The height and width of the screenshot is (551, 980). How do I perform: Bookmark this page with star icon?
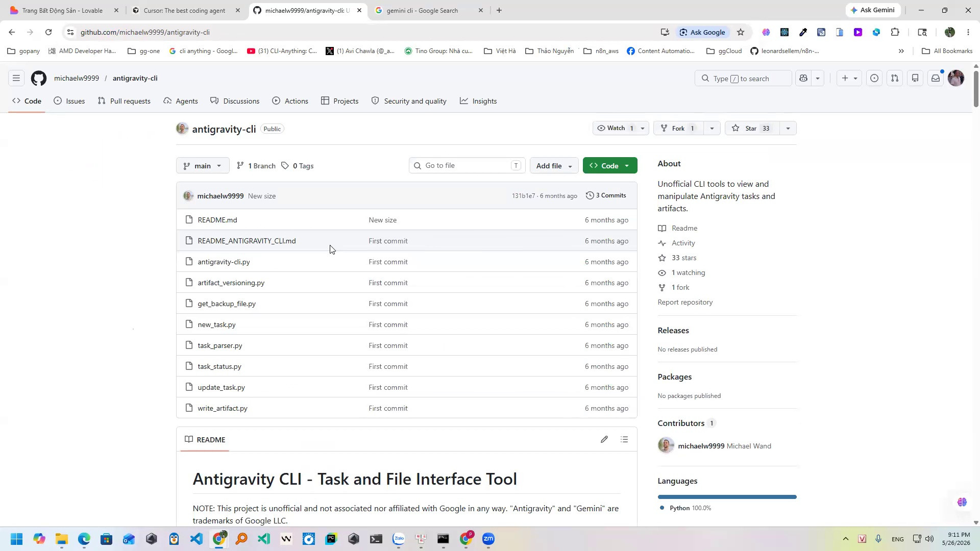pyautogui.click(x=741, y=32)
